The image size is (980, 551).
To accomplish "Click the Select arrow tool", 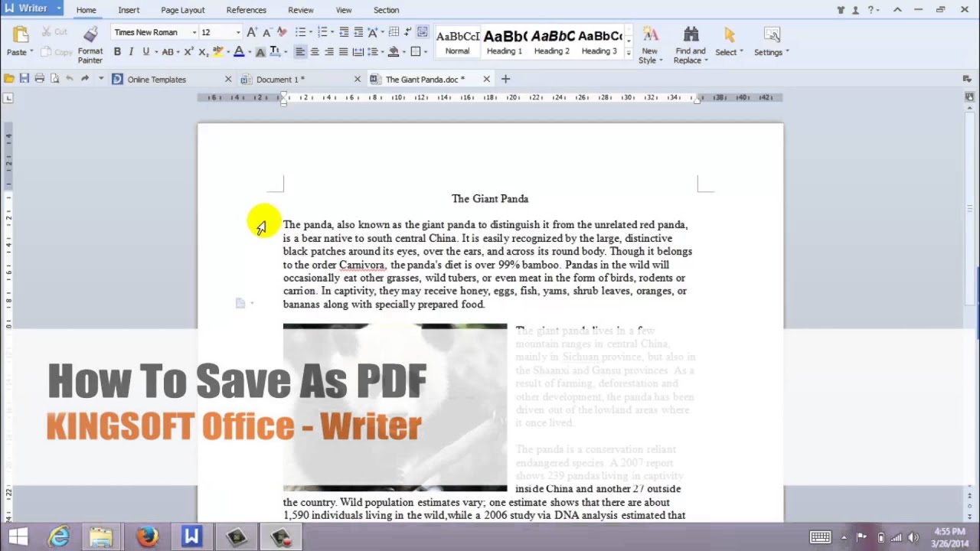I will [x=729, y=34].
